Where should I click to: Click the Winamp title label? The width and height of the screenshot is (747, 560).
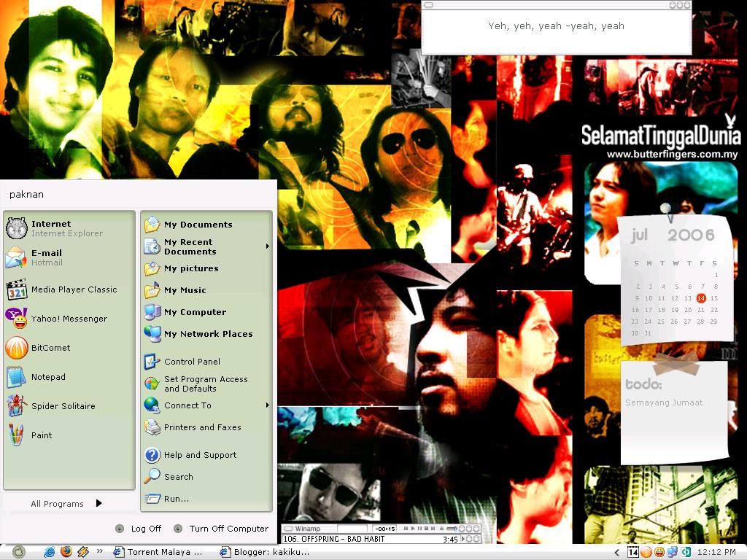coord(308,529)
